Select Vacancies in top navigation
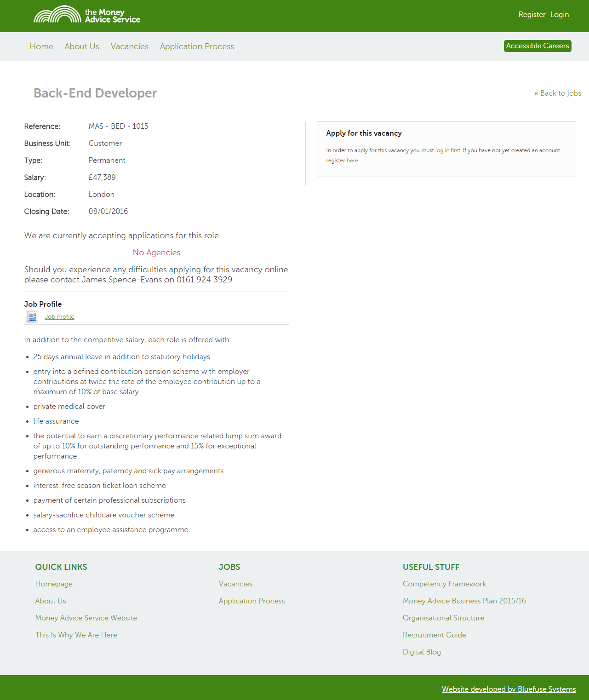This screenshot has width=589, height=700. click(x=129, y=46)
